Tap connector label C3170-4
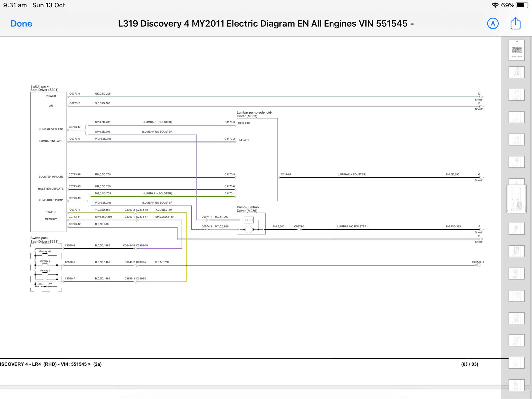The height and width of the screenshot is (399, 532). coord(286,174)
